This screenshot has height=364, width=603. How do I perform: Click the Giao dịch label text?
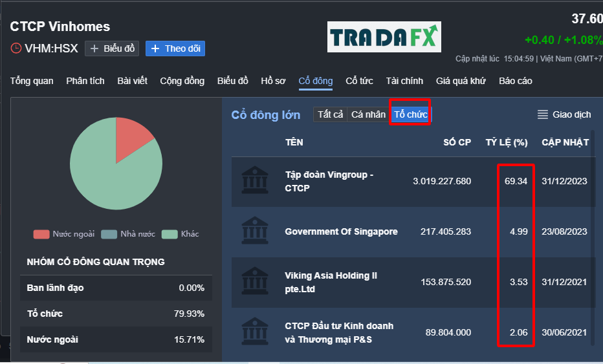click(572, 114)
